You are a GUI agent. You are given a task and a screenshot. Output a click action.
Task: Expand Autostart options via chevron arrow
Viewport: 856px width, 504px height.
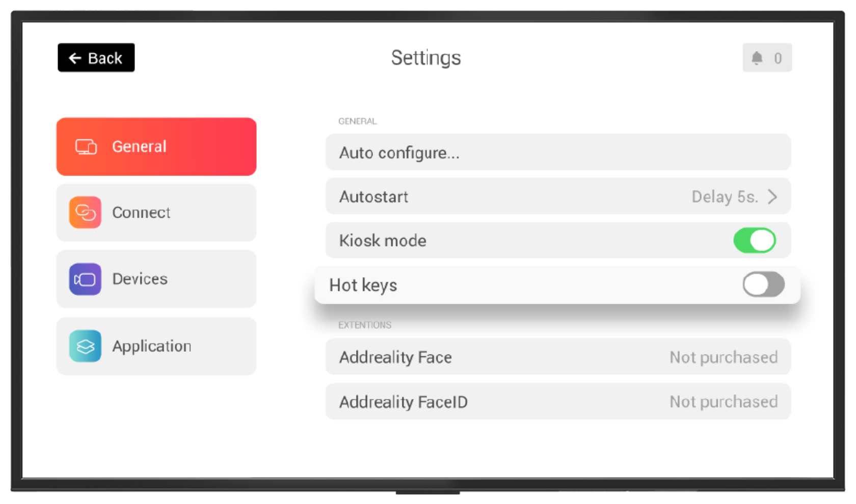(772, 197)
